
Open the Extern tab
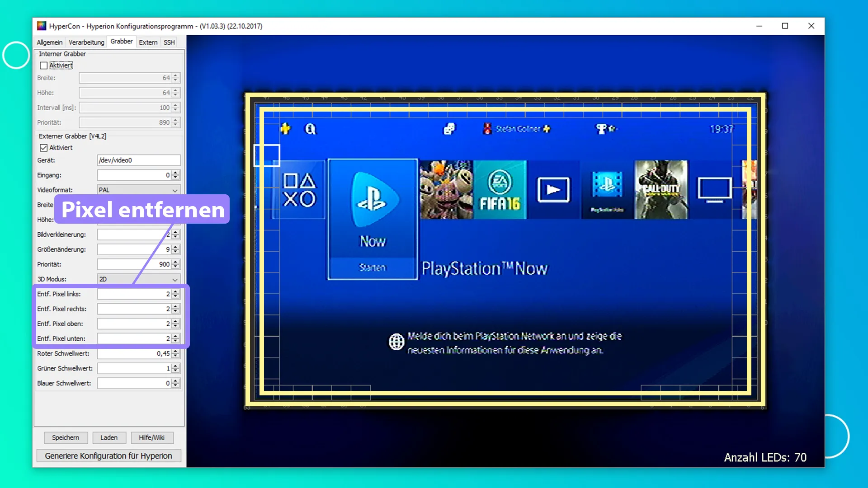point(148,42)
